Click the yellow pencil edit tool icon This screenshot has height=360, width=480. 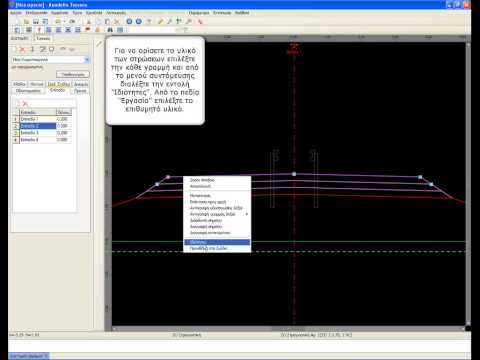point(160,22)
